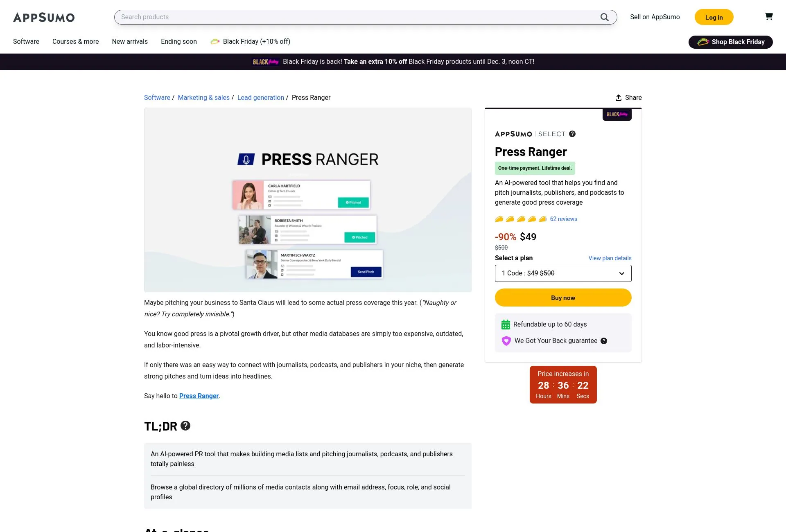The height and width of the screenshot is (532, 786).
Task: Go to Ending soon deals
Action: point(178,42)
